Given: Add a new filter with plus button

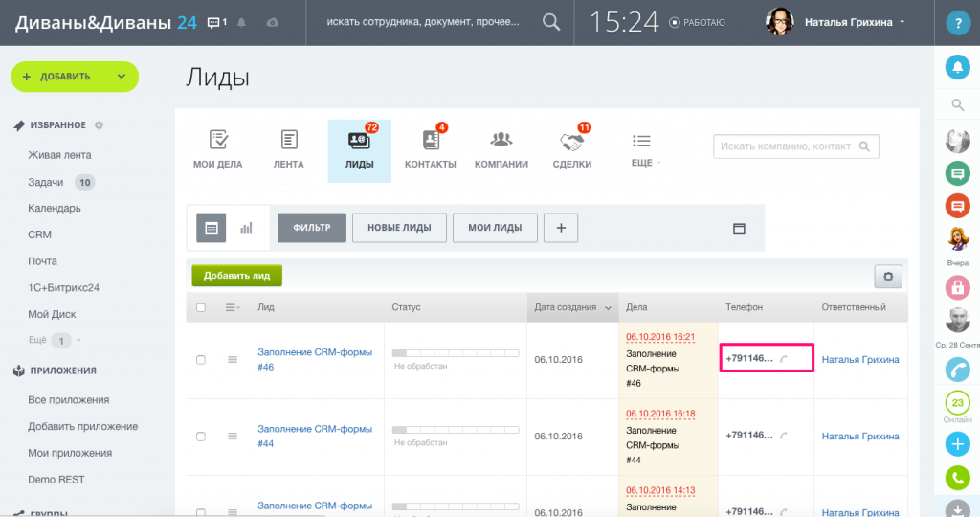Looking at the screenshot, I should (561, 228).
